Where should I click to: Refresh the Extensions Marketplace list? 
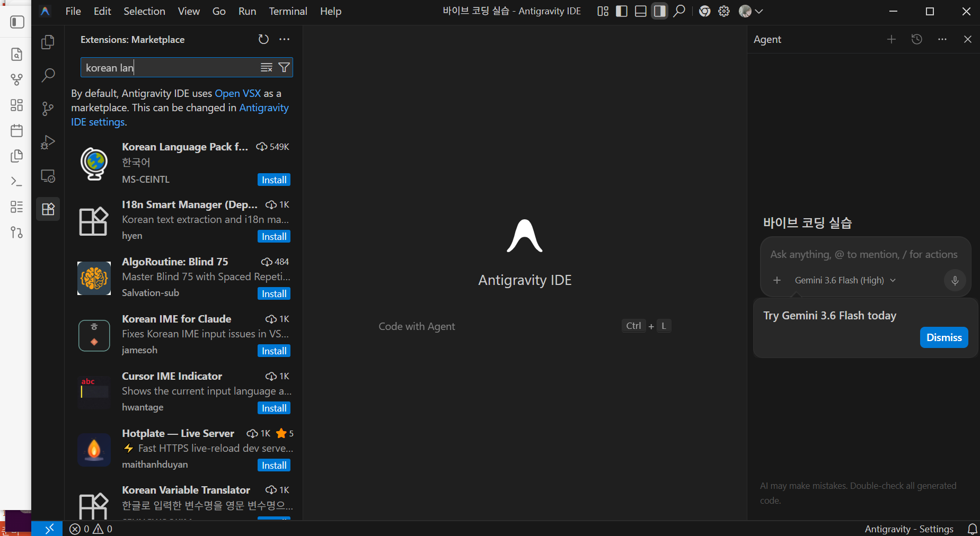pos(263,39)
